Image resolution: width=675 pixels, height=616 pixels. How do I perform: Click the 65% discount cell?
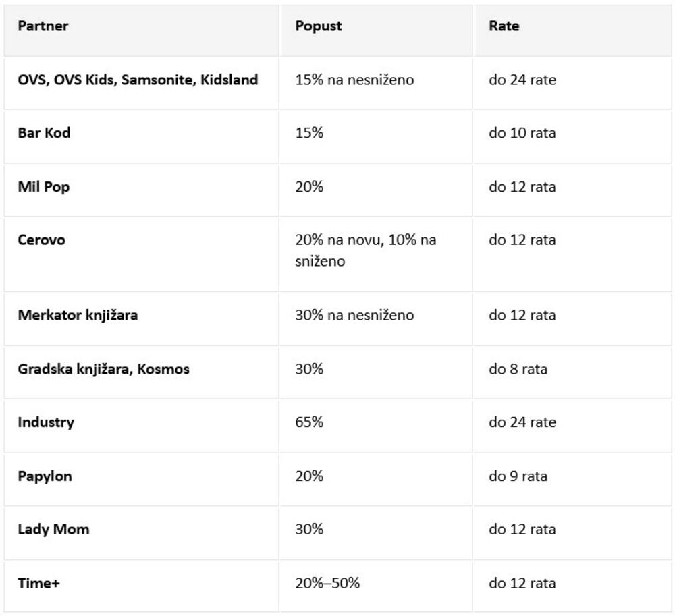point(309,422)
